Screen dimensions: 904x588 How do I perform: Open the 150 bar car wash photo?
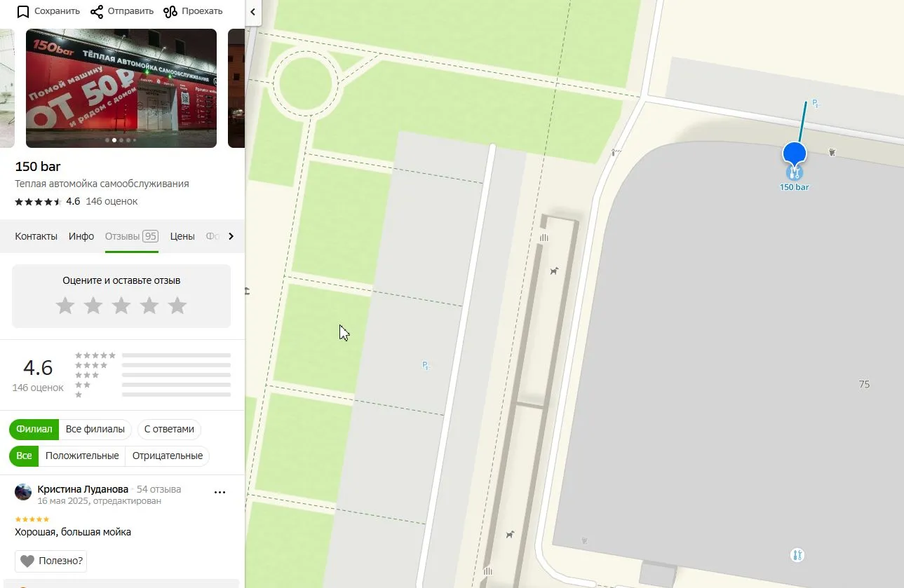(121, 88)
